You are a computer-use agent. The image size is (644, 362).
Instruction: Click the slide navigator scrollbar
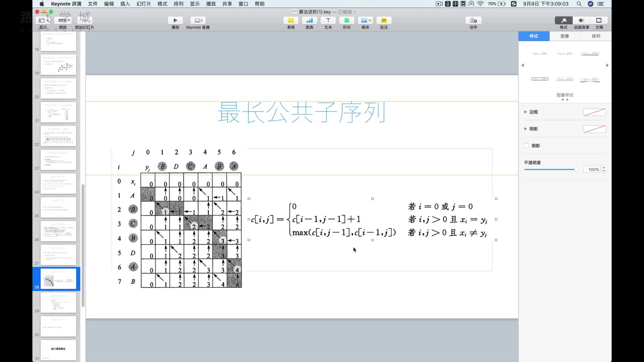tap(83, 245)
